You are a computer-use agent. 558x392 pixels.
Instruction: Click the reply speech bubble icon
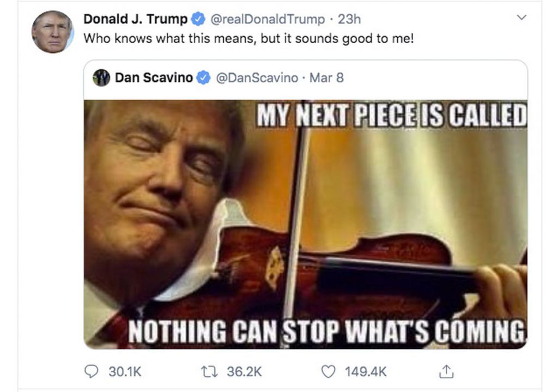pos(91,371)
